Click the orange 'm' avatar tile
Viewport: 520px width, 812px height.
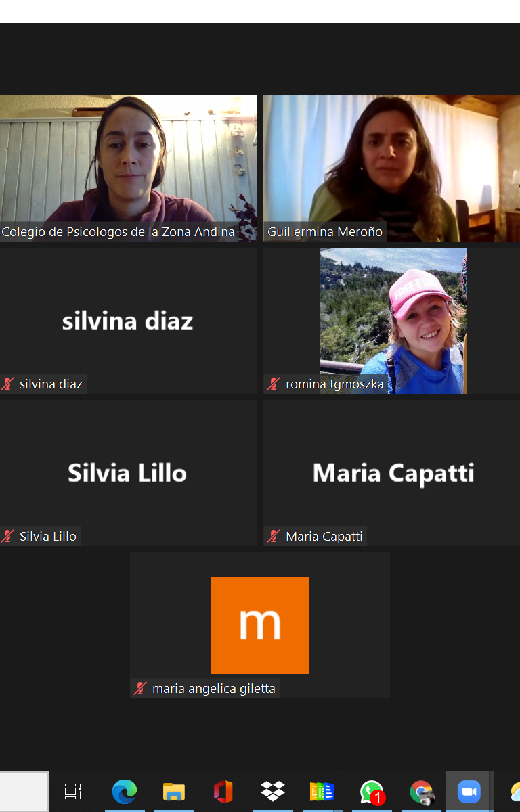[260, 625]
